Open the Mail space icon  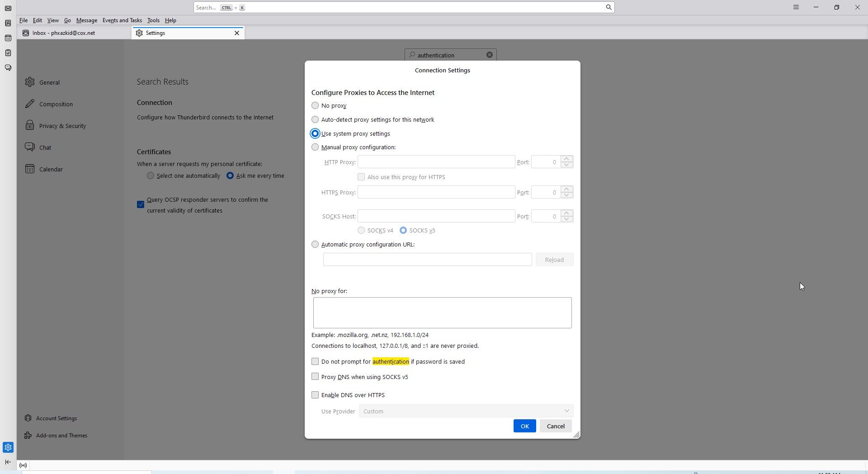pyautogui.click(x=8, y=8)
